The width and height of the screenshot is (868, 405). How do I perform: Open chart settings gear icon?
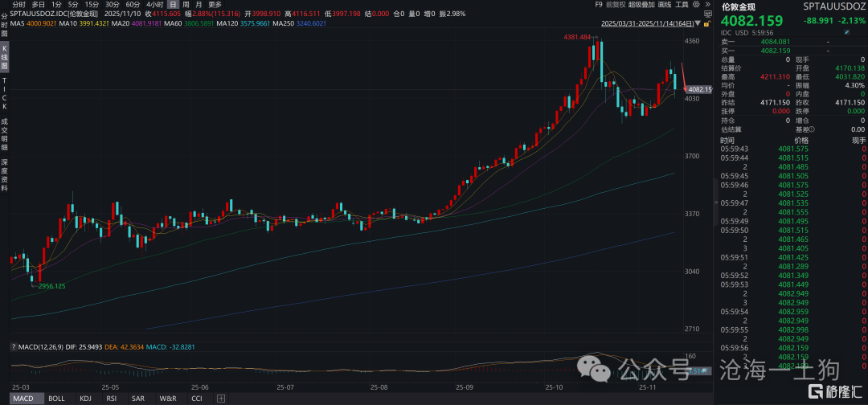(695, 4)
